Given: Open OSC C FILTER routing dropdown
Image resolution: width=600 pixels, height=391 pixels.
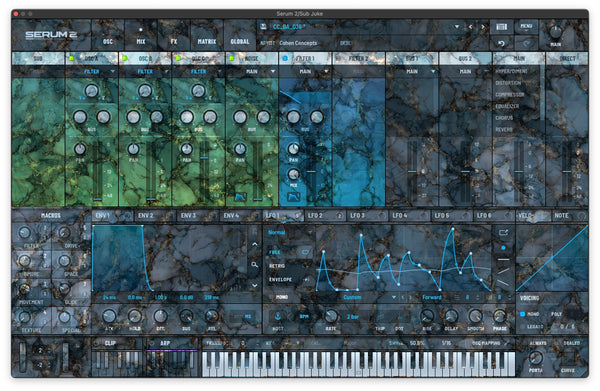Looking at the screenshot, I should (198, 72).
